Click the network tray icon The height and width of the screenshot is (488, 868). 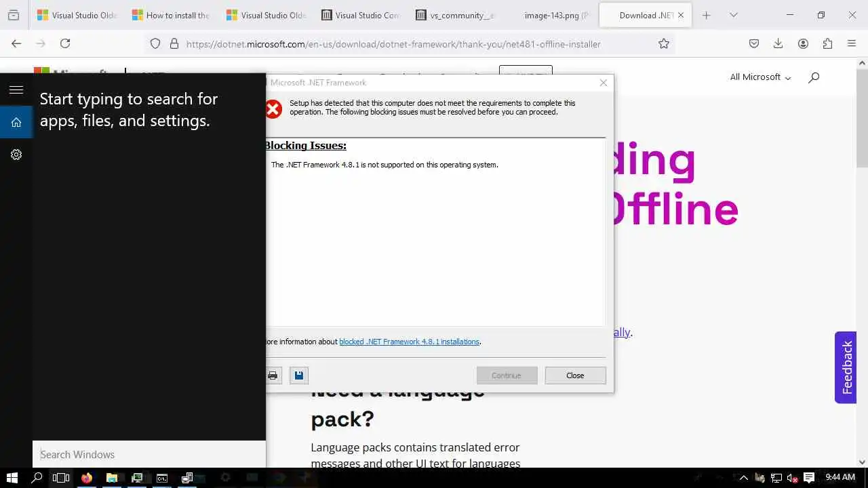[x=776, y=478]
